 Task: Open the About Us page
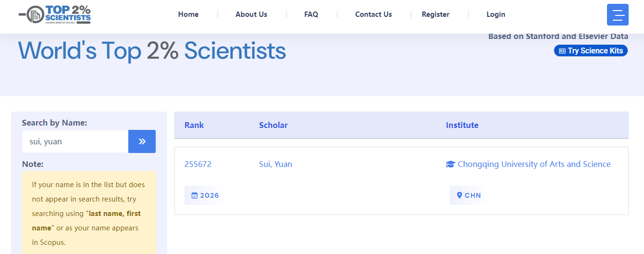tap(251, 14)
